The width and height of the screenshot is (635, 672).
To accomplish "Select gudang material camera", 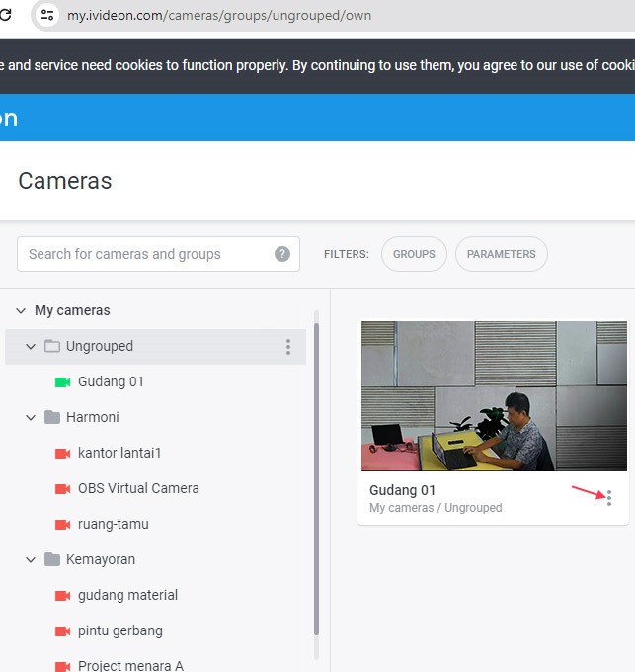I will pyautogui.click(x=127, y=595).
